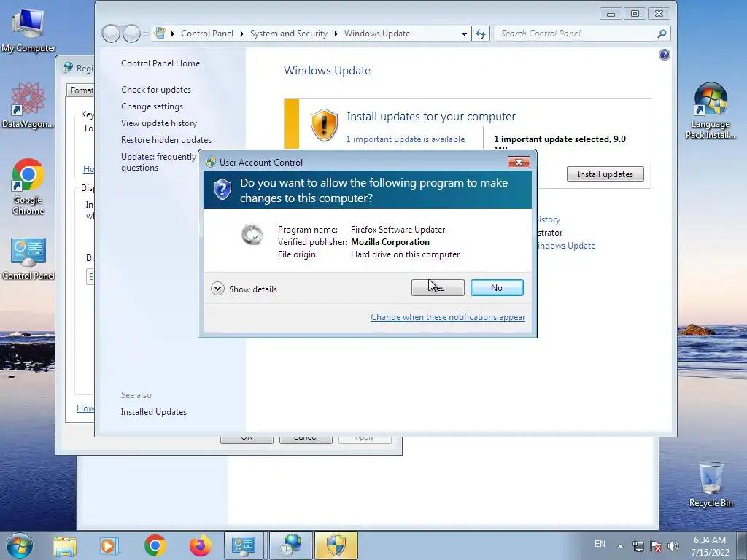
Task: Open Restore hidden updates
Action: click(166, 139)
